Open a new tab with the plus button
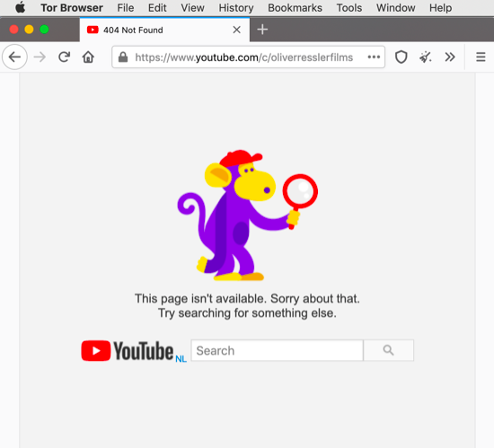This screenshot has height=448, width=494. (262, 30)
